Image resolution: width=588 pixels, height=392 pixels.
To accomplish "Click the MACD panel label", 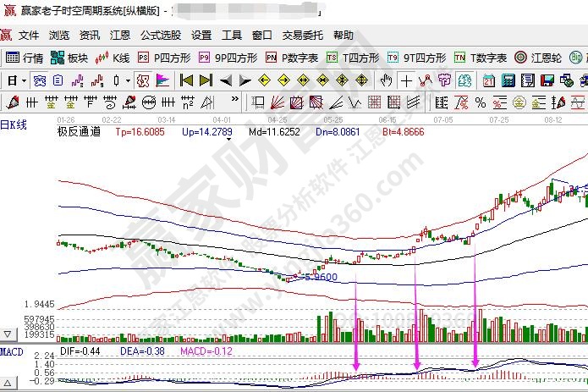I will (x=12, y=351).
